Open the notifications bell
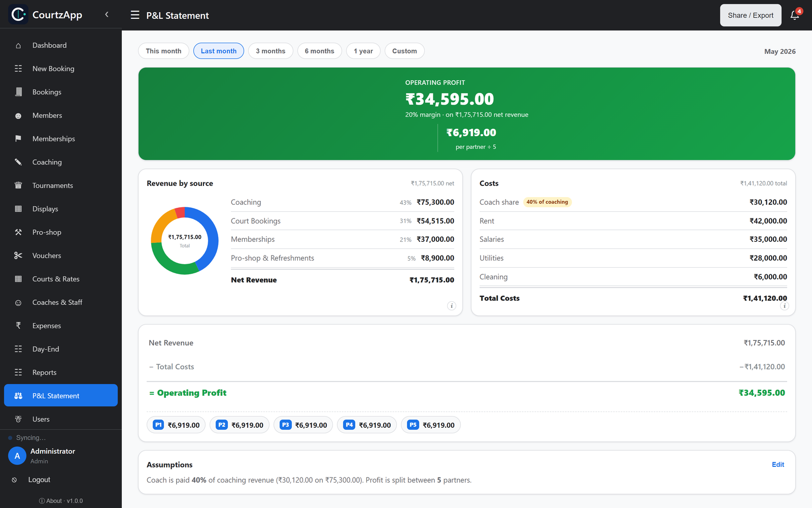This screenshot has width=812, height=508. [795, 15]
